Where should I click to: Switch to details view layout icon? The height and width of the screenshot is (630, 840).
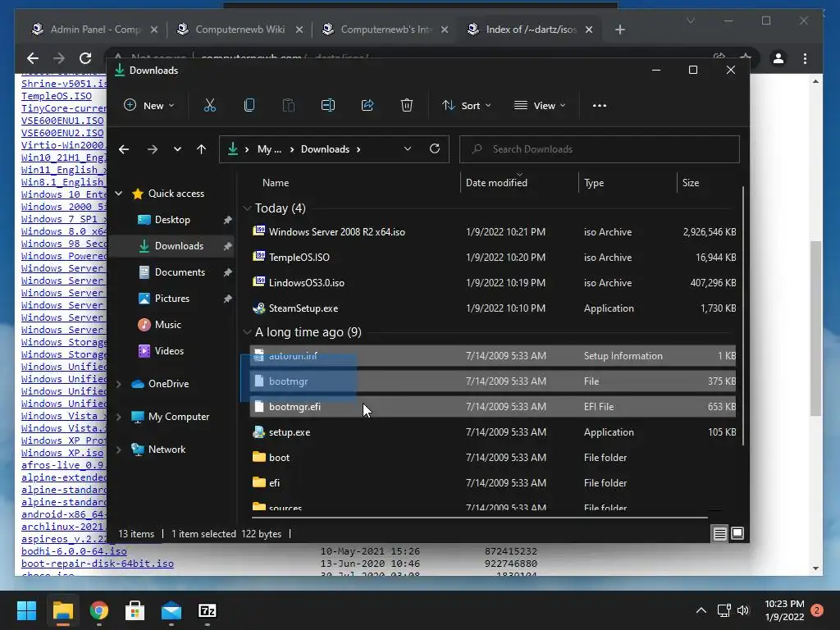719,533
